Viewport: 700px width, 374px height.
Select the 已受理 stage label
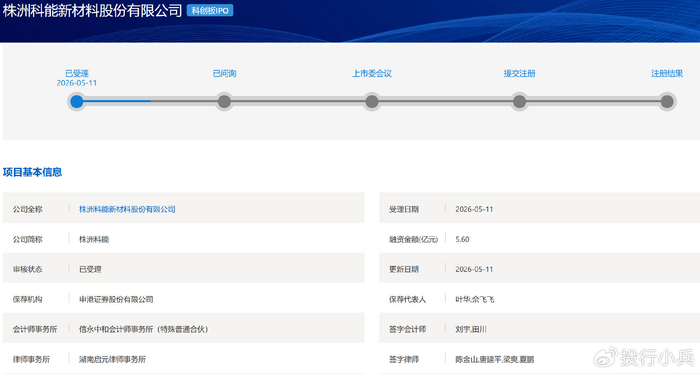[77, 73]
